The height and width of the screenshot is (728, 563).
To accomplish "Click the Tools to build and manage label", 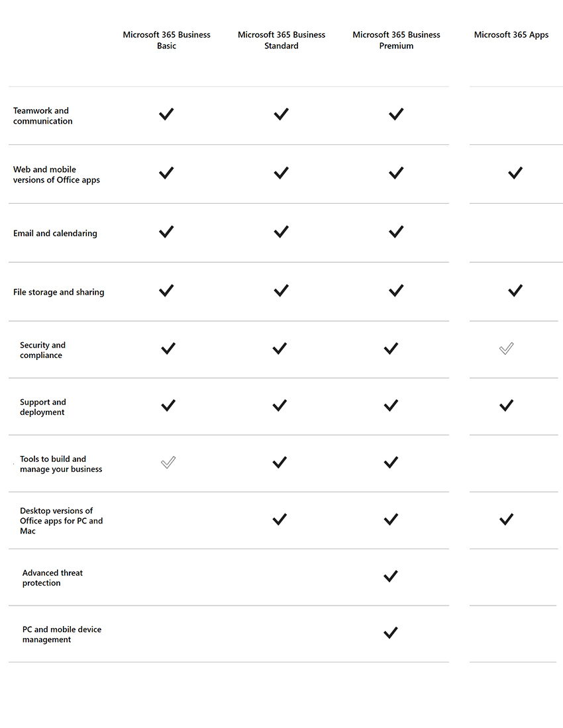I will point(61,464).
